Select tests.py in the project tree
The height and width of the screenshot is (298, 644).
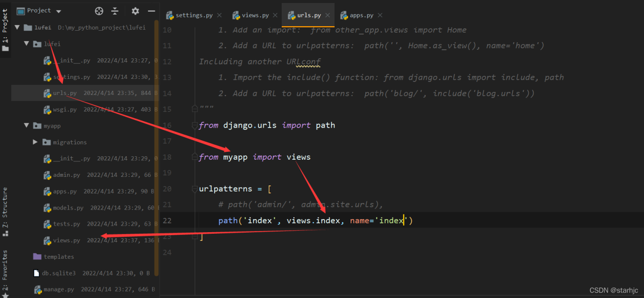click(x=66, y=224)
